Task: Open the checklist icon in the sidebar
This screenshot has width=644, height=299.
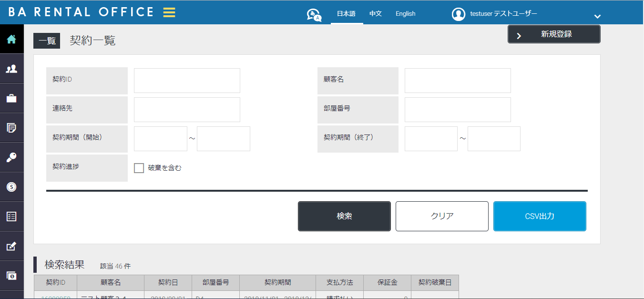Action: (11, 217)
